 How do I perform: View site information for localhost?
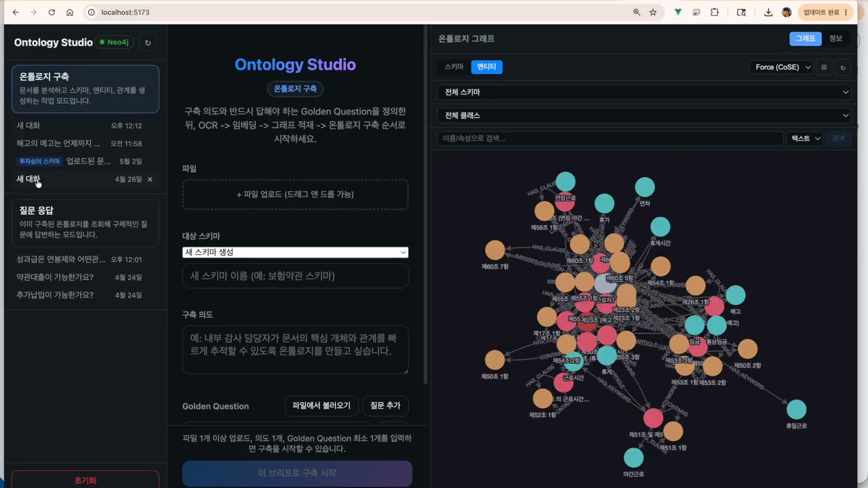92,12
